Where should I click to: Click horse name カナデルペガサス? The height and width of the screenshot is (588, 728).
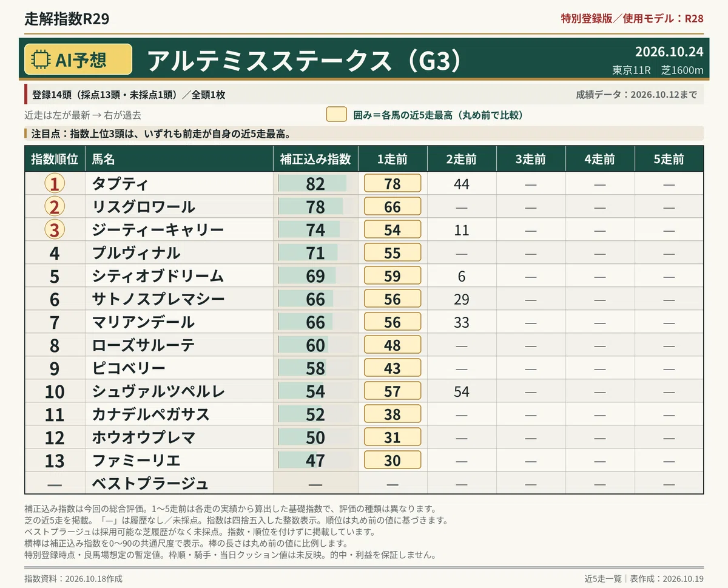point(150,414)
